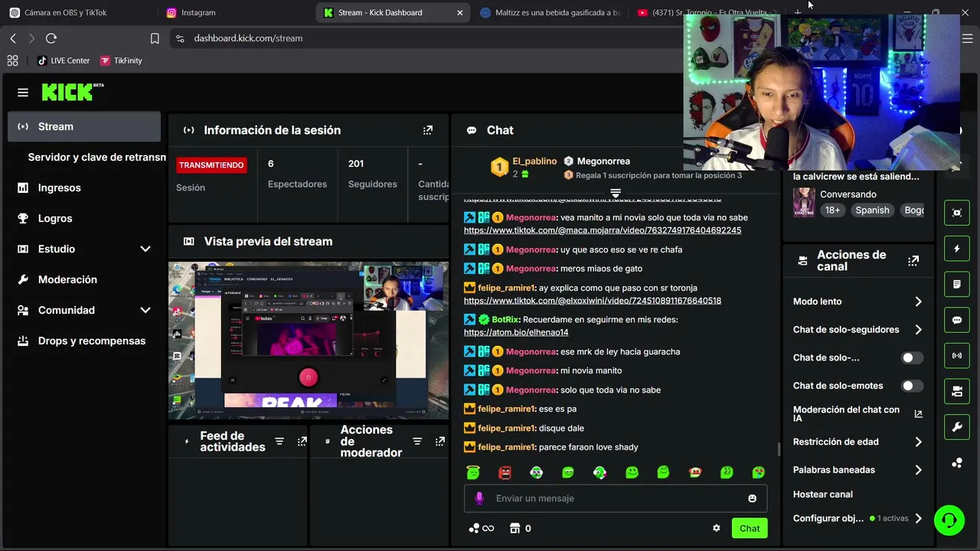The width and height of the screenshot is (980, 551).
Task: Pop out the Acciones de canal panel
Action: (x=913, y=261)
